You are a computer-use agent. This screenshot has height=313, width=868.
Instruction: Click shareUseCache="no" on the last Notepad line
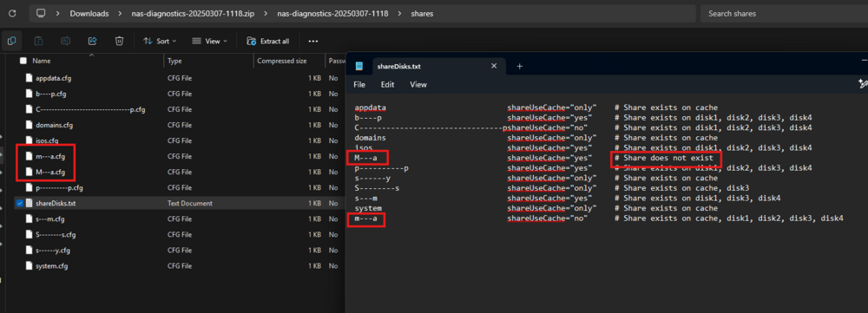pyautogui.click(x=548, y=218)
